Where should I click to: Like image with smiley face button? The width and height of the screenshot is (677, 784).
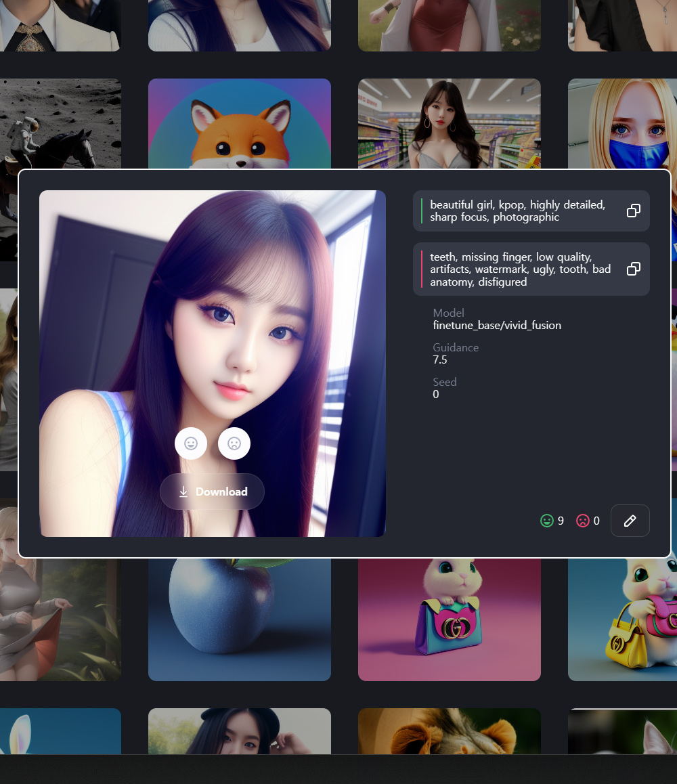(191, 443)
